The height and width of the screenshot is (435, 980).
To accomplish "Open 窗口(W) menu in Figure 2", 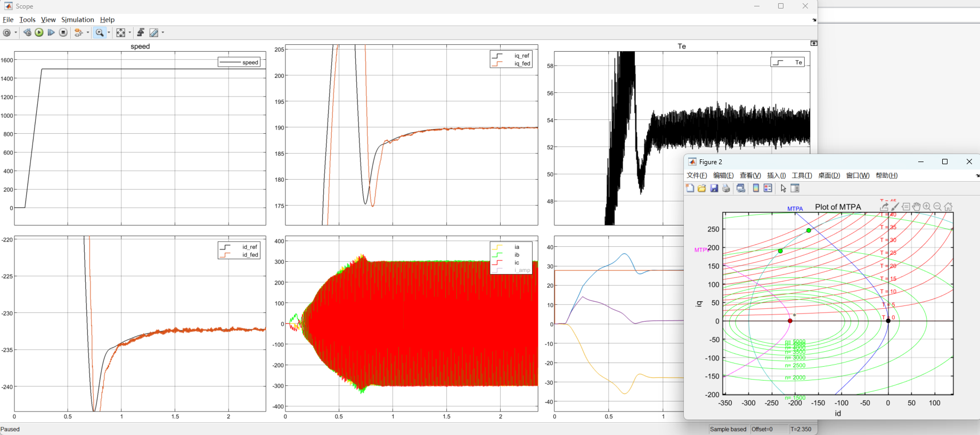I will [x=857, y=175].
